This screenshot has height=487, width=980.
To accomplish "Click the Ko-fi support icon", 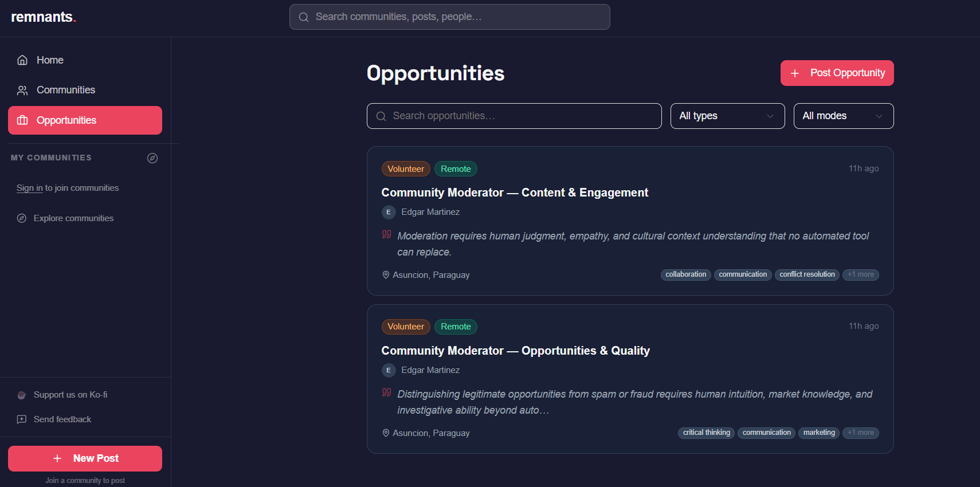I will [x=21, y=395].
